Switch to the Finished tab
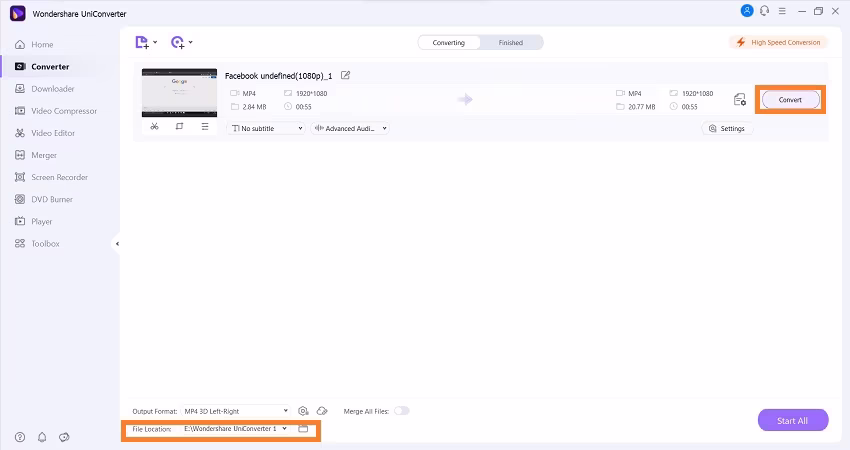Image resolution: width=850 pixels, height=450 pixels. [x=511, y=43]
